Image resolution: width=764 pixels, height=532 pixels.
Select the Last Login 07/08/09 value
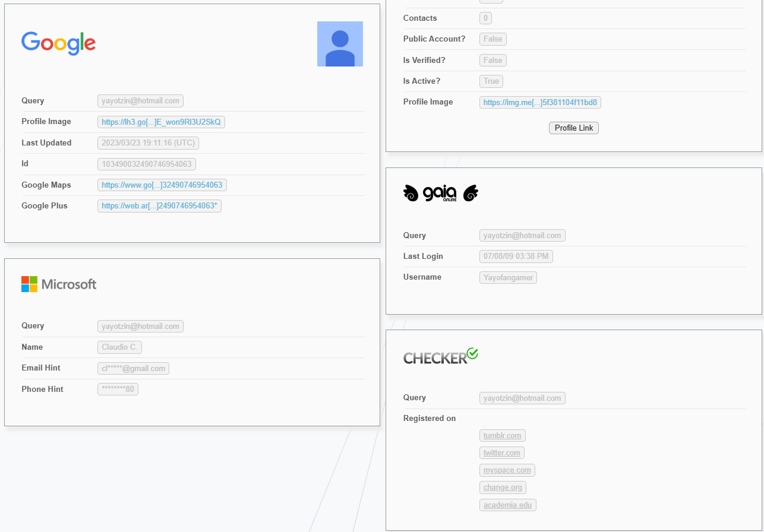tap(516, 256)
